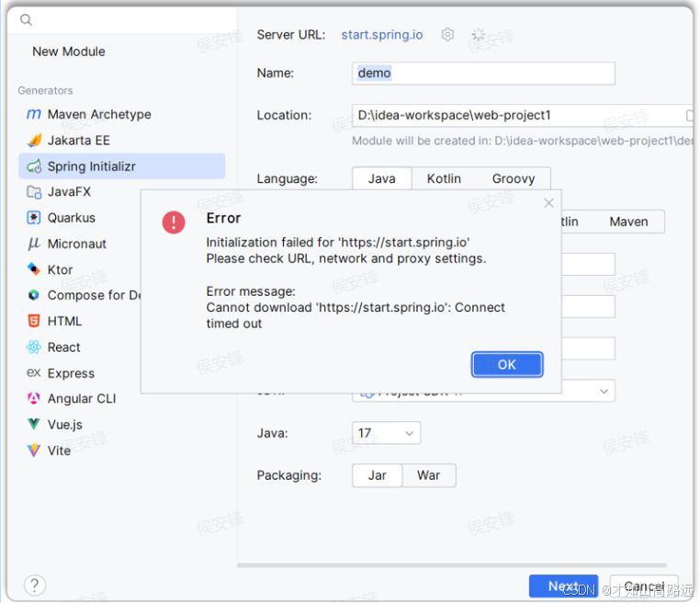Pick Ktor generator
The image size is (700, 603).
(80, 269)
